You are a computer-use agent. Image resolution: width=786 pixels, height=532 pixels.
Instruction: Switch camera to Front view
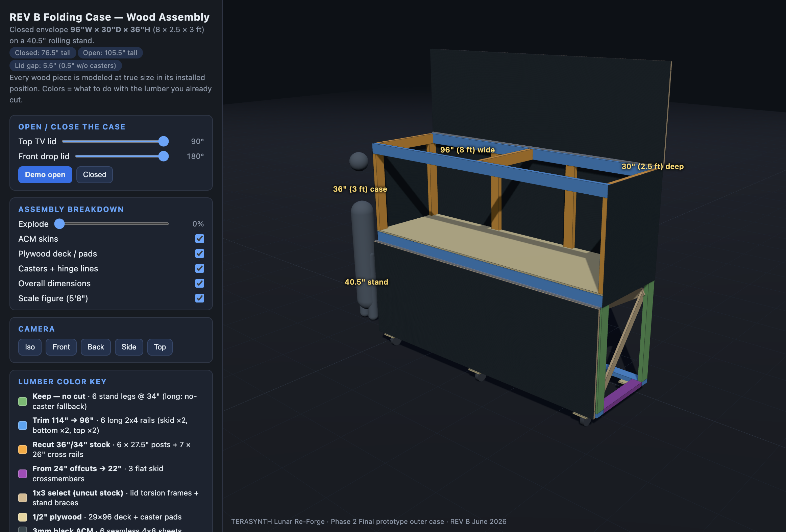tap(61, 347)
